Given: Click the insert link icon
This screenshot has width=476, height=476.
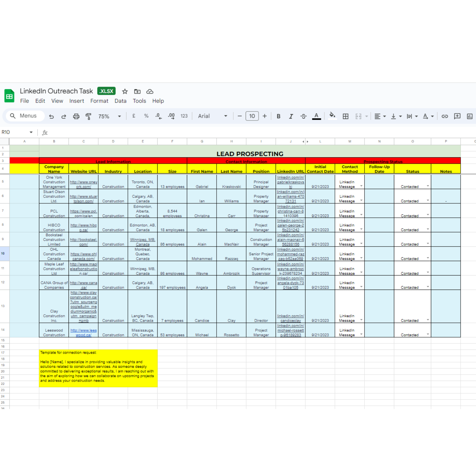Looking at the screenshot, I should [444, 116].
